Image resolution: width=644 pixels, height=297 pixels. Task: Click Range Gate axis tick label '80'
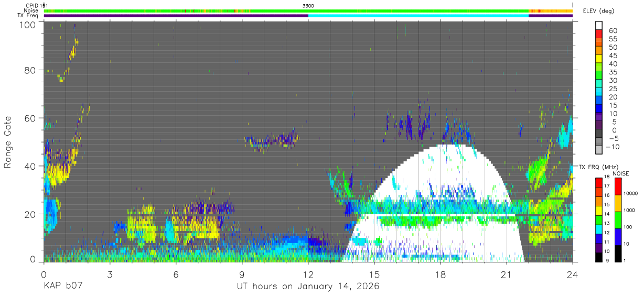click(30, 70)
